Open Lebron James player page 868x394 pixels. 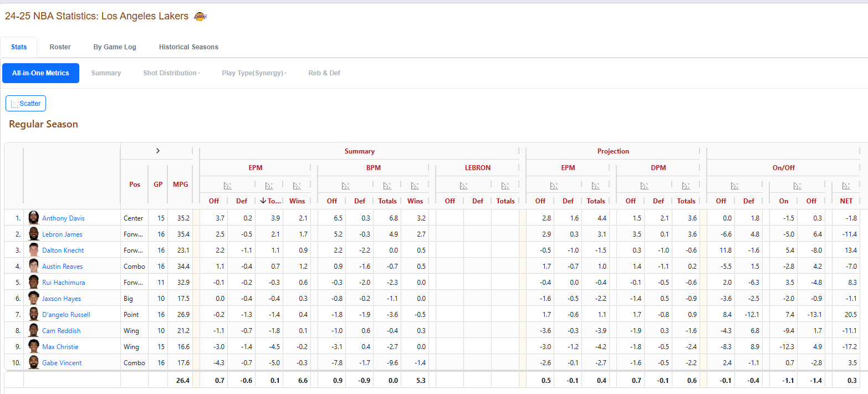[63, 234]
